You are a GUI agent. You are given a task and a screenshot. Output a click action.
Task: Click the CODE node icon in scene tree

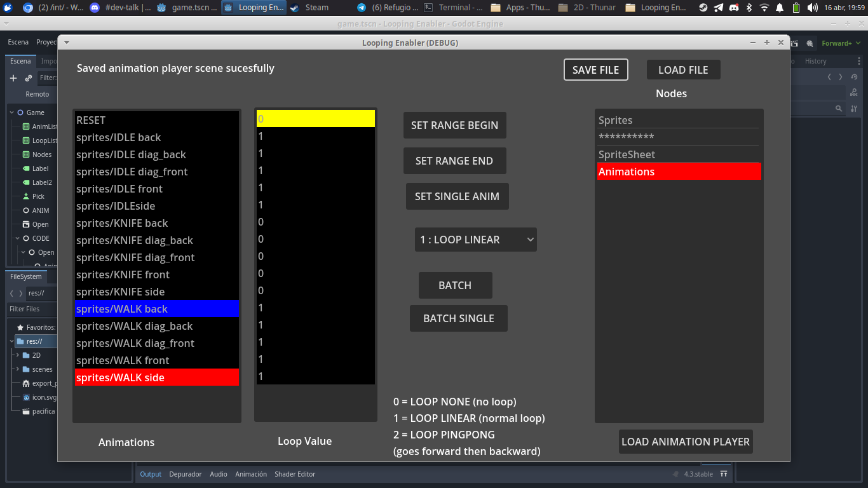click(x=26, y=238)
